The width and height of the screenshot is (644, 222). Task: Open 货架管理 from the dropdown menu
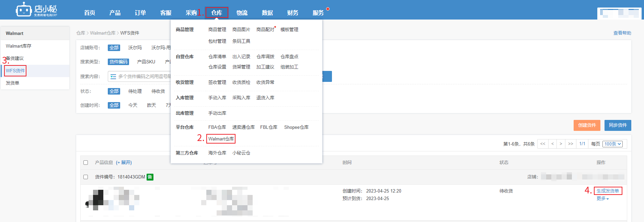241,67
